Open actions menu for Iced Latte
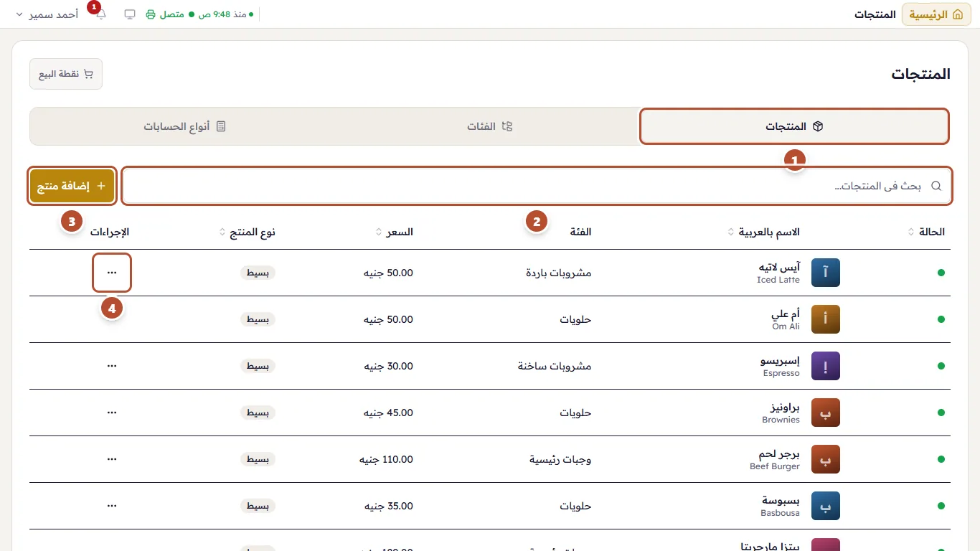 coord(112,273)
